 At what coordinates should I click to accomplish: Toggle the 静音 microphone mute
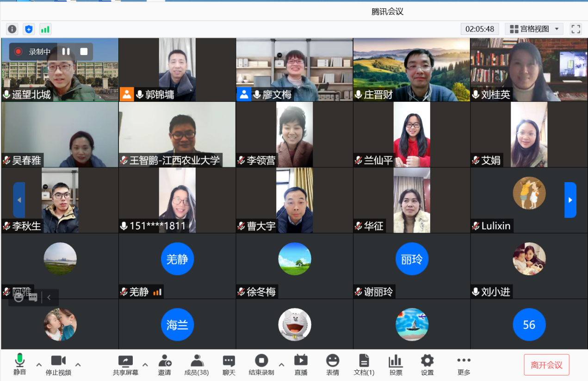(x=19, y=365)
